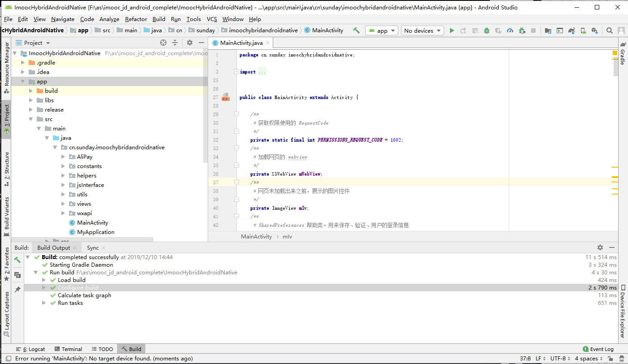This screenshot has height=364, width=628.
Task: Click the hammer rebuild icon in Build panel
Action: coord(17,260)
